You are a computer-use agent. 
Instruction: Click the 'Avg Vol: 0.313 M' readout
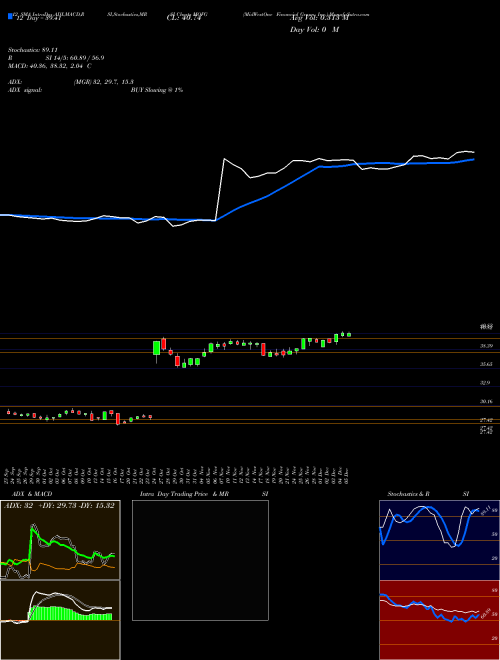pos(319,18)
